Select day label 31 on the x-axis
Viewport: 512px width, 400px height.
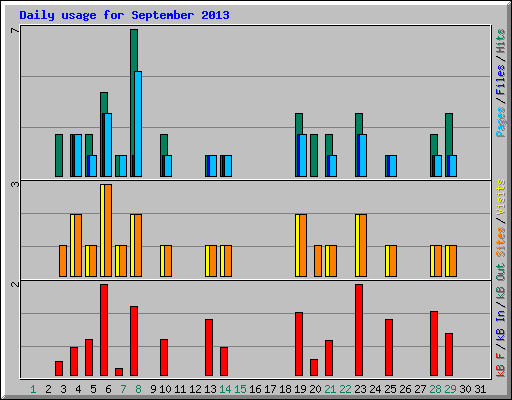tap(480, 389)
